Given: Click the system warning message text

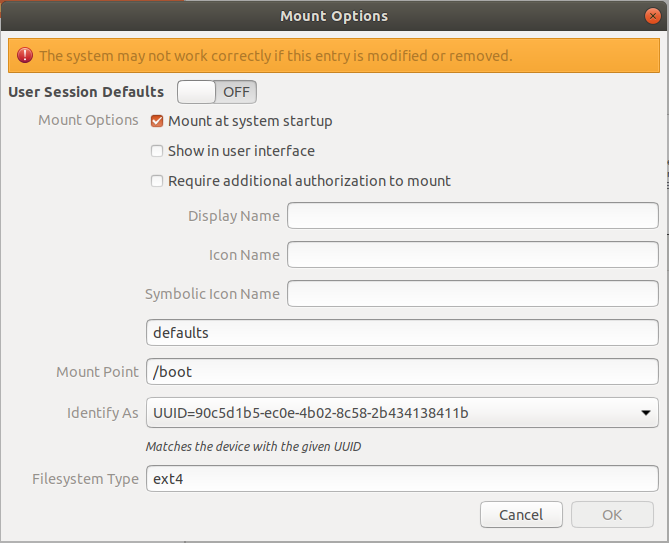Looking at the screenshot, I should click(x=276, y=56).
